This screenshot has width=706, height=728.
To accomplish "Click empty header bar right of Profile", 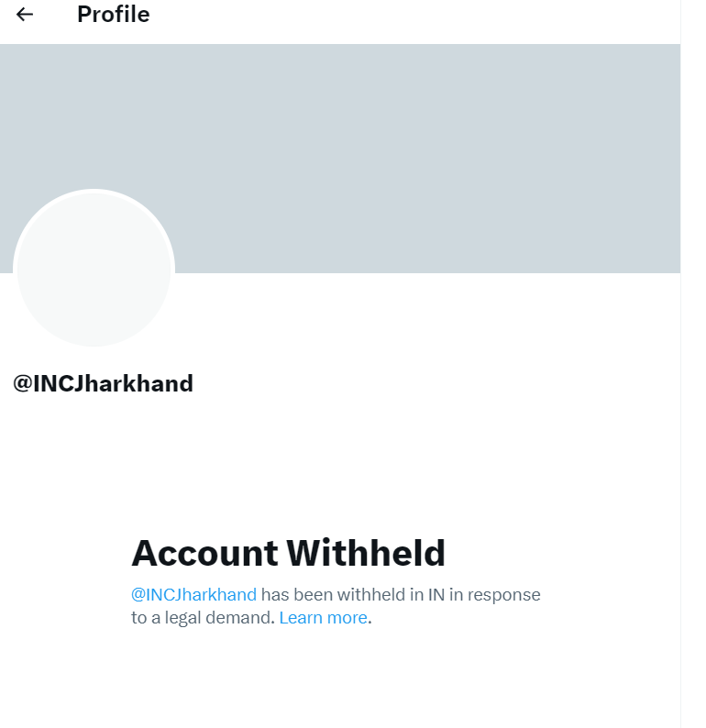I will pos(413,18).
